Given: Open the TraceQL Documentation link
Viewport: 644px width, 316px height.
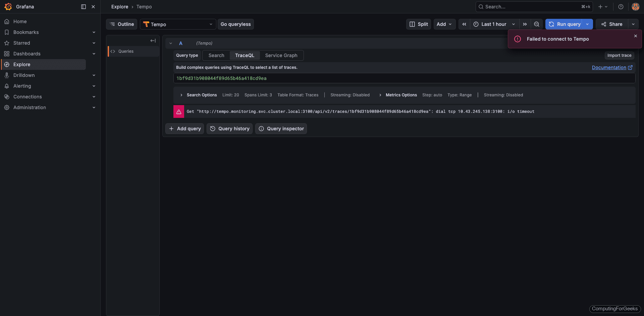Looking at the screenshot, I should [x=609, y=67].
